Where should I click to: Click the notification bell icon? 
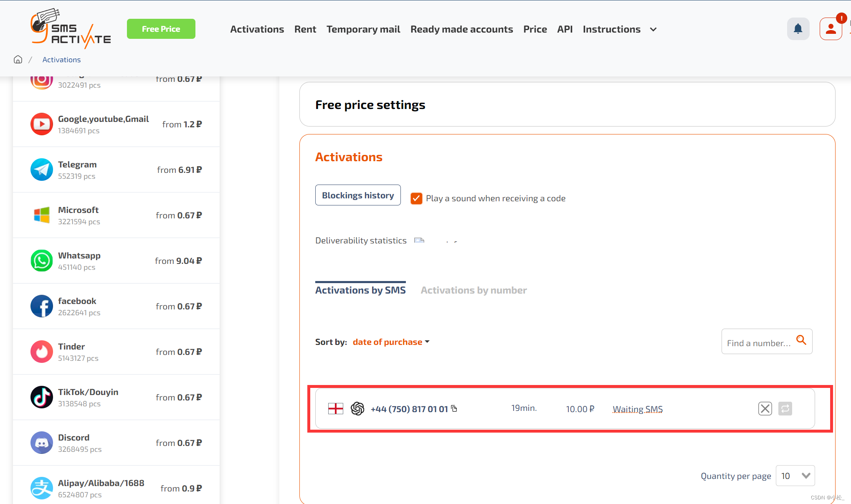(798, 29)
